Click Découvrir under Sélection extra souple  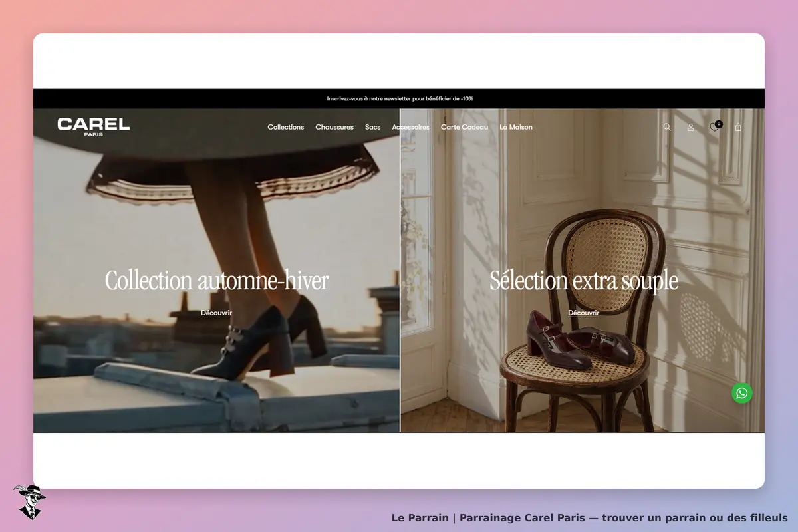[x=584, y=313]
